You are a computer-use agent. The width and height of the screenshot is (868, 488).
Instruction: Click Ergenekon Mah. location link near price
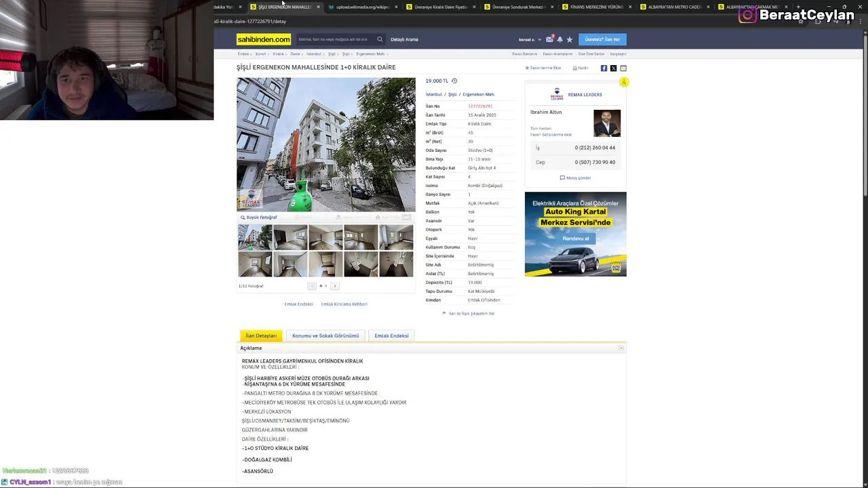coord(479,94)
